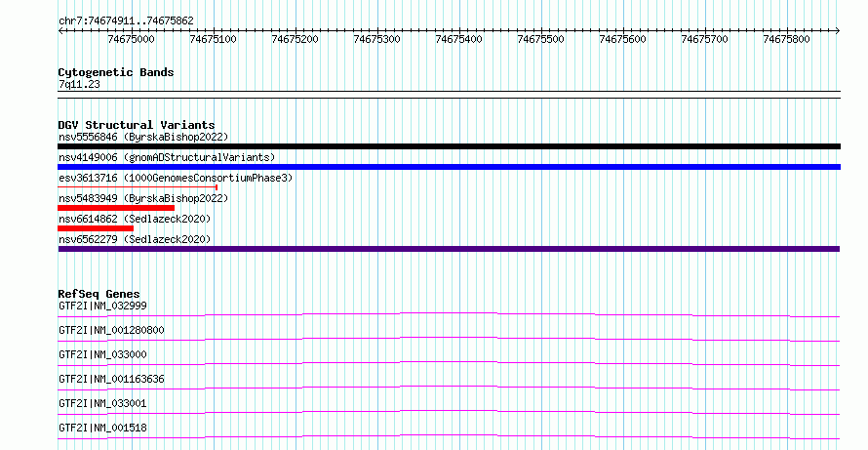Select transcript GTF2I|NM_001280800
This screenshot has height=450, width=868.
[111, 330]
